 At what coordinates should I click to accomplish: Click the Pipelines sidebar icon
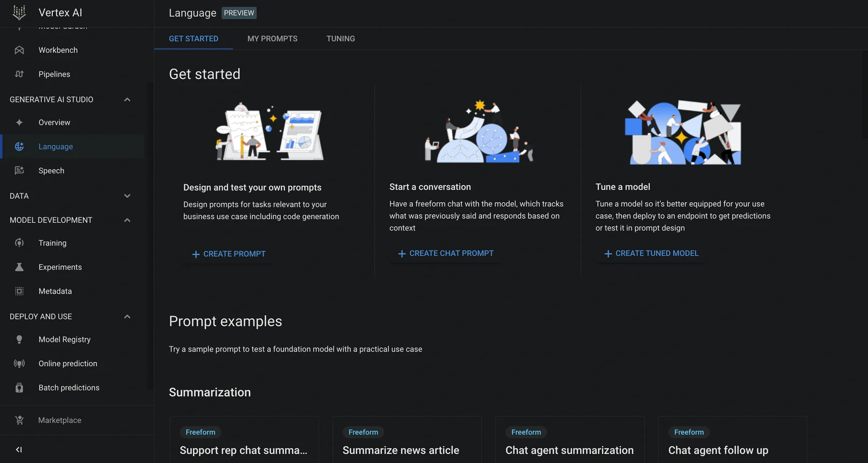point(20,74)
